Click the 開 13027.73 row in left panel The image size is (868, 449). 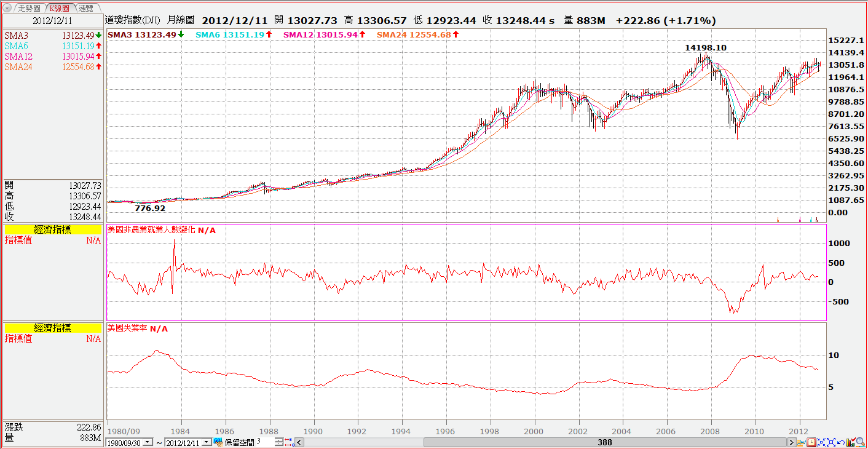53,185
